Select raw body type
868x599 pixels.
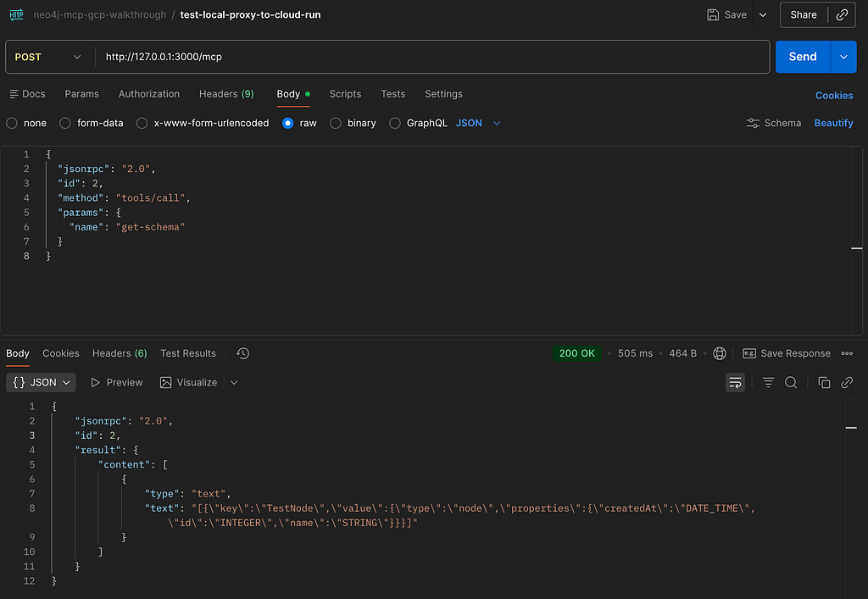(x=288, y=124)
